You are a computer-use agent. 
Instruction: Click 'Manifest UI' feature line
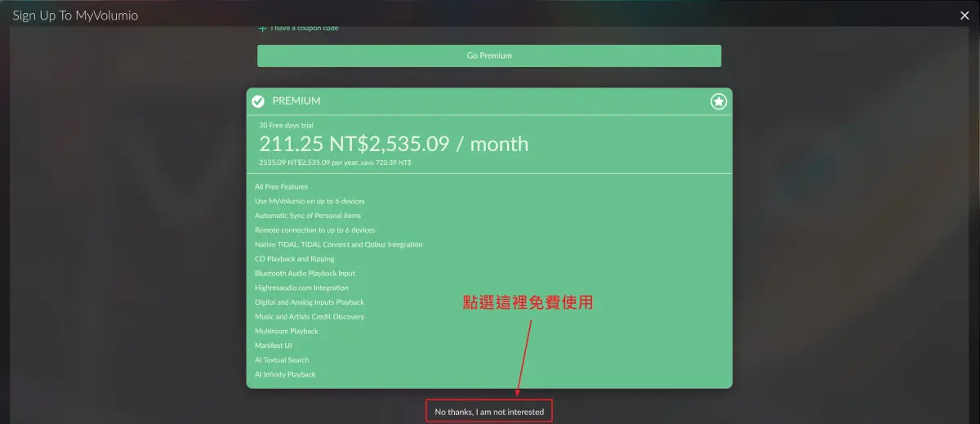[x=274, y=346]
